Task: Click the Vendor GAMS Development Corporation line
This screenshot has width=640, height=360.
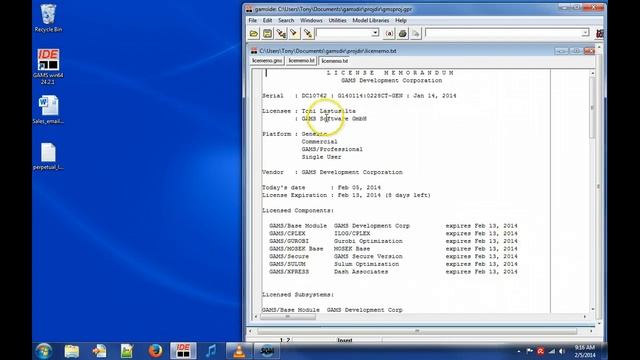Action: (332, 172)
